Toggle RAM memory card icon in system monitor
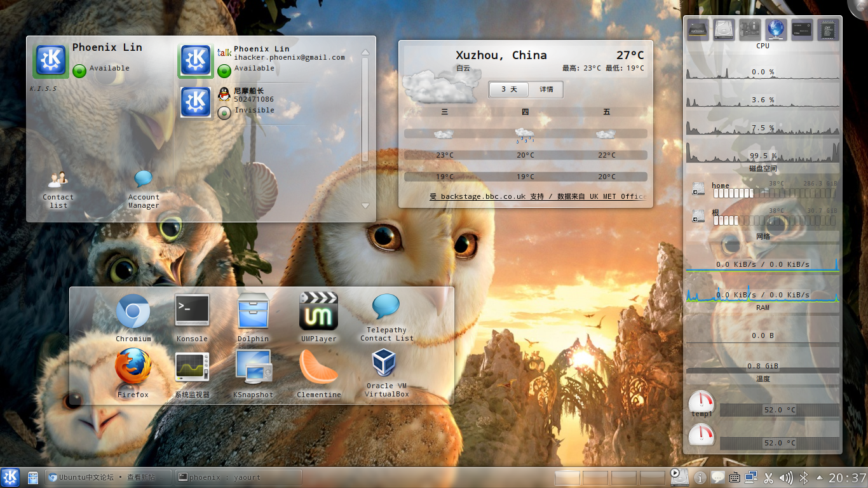Screen dimensions: 868x488 802,29
